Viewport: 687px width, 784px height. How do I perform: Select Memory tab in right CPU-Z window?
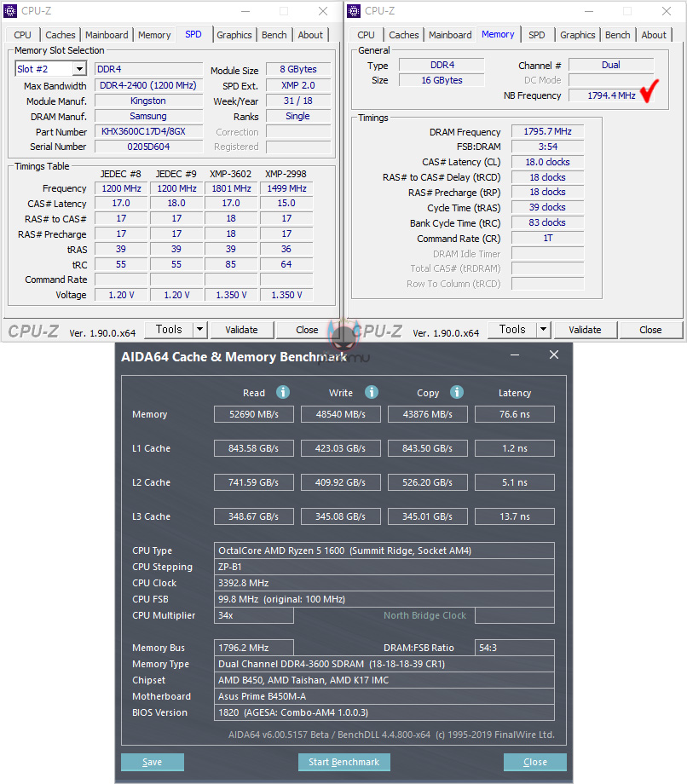tap(498, 34)
